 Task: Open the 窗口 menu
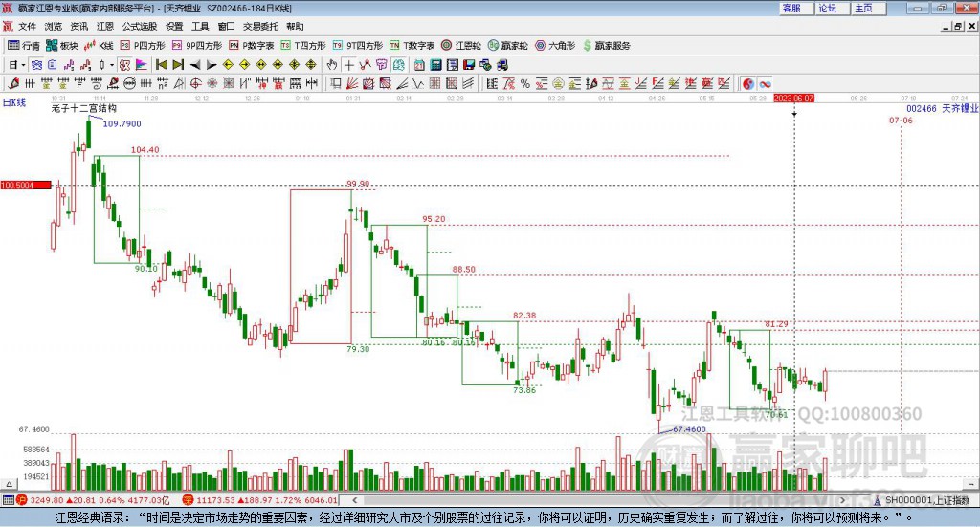tap(226, 26)
